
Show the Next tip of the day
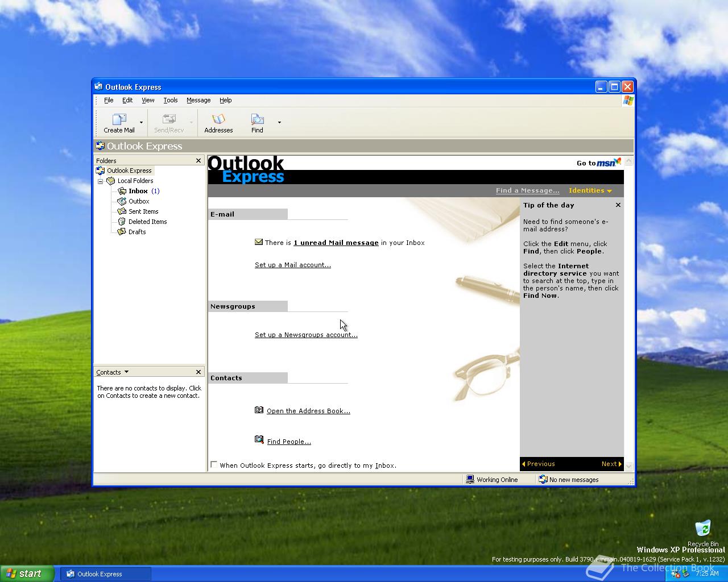click(x=611, y=464)
